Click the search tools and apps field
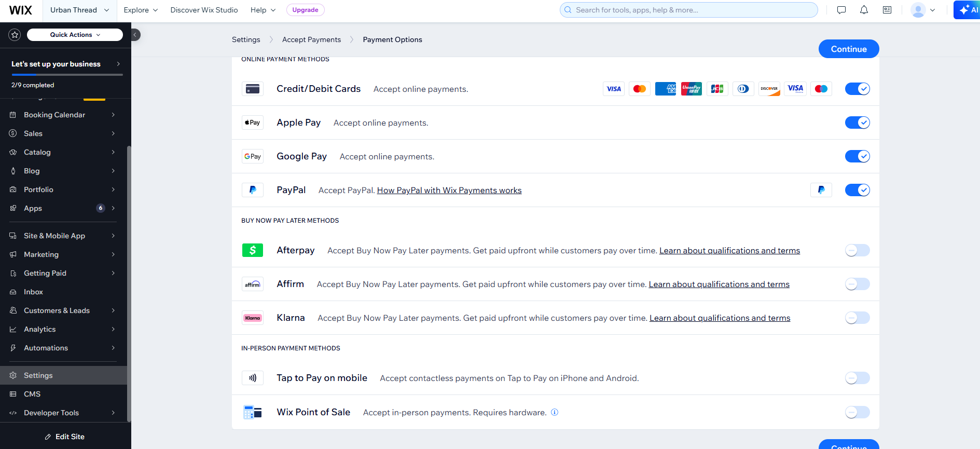This screenshot has width=980, height=449. tap(689, 10)
